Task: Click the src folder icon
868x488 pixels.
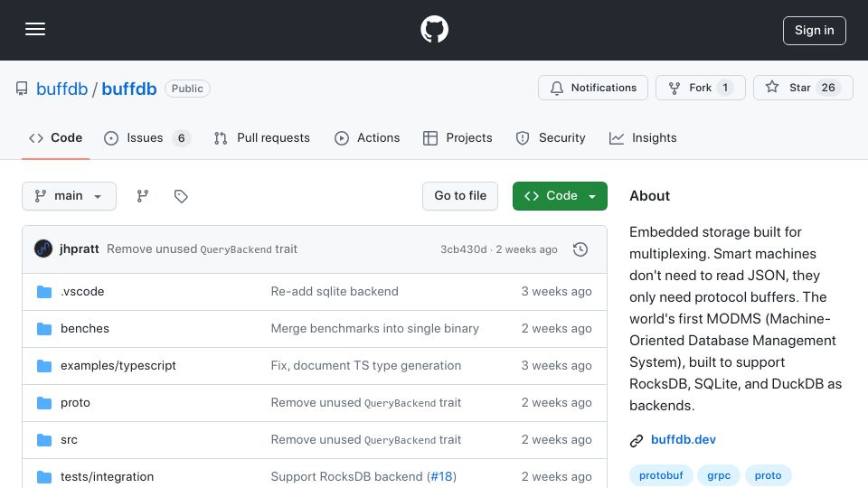Action: [x=43, y=440]
